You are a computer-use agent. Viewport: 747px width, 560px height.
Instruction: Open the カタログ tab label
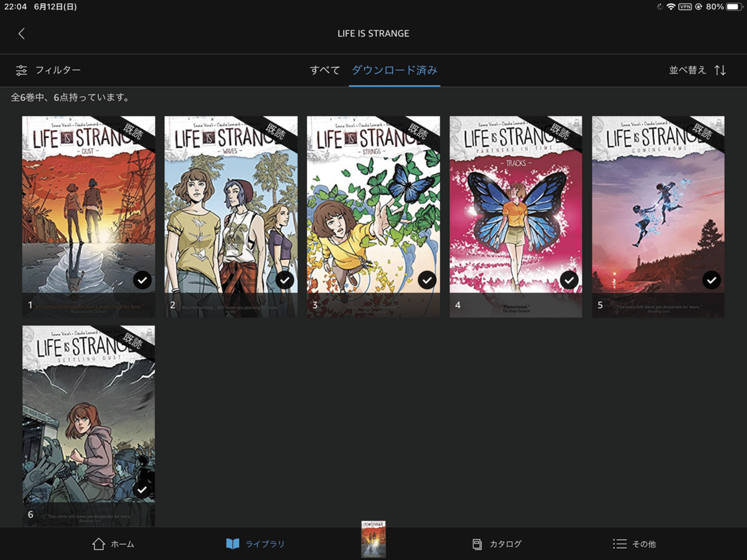[505, 544]
